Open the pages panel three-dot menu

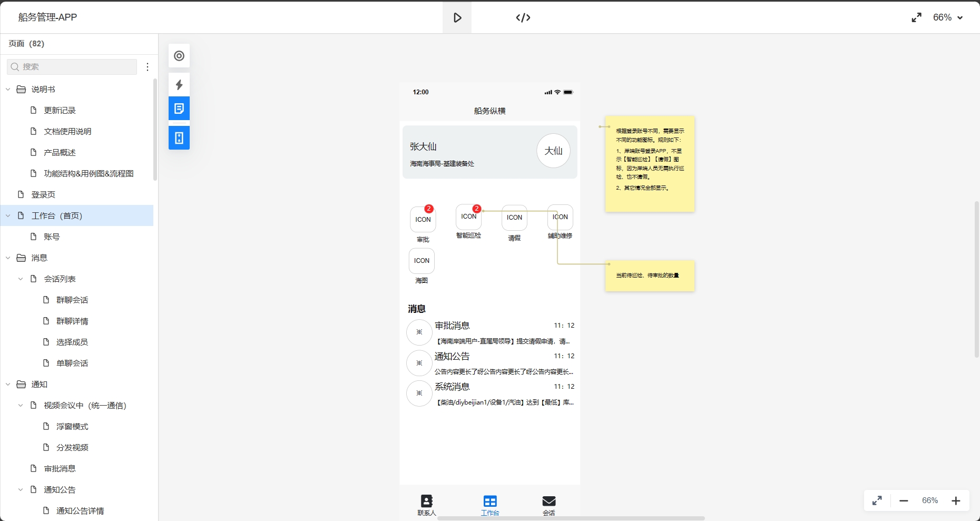click(x=148, y=67)
